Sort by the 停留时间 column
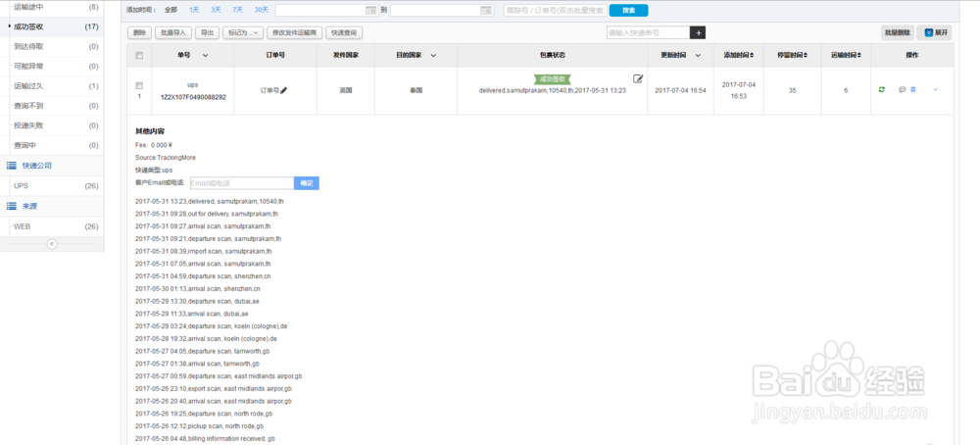This screenshot has height=445, width=980. (792, 56)
